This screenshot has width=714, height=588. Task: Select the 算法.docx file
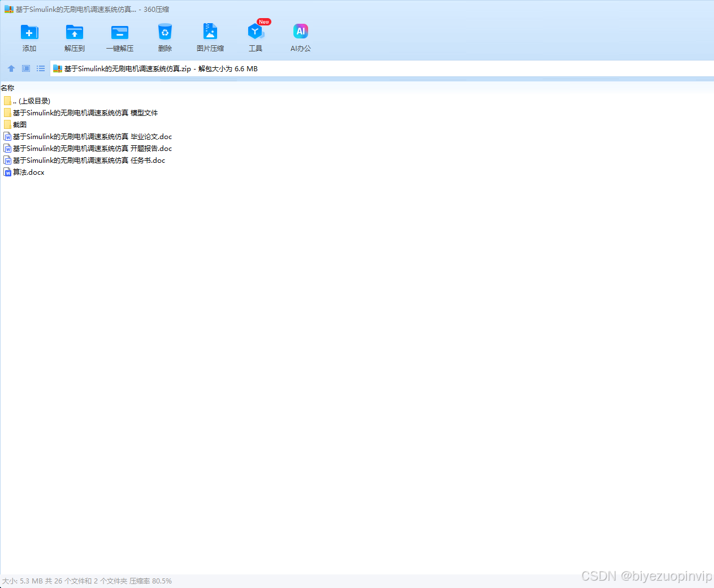pyautogui.click(x=24, y=172)
